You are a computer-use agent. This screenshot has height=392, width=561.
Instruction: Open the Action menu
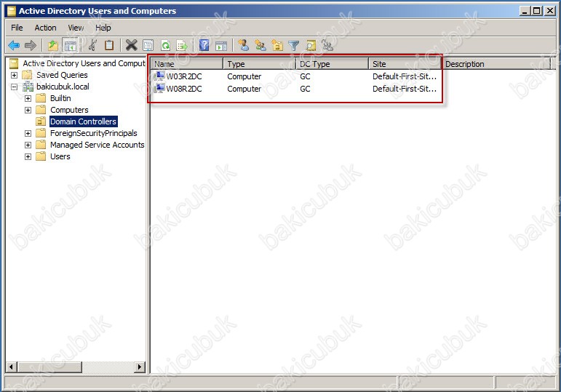(x=45, y=28)
